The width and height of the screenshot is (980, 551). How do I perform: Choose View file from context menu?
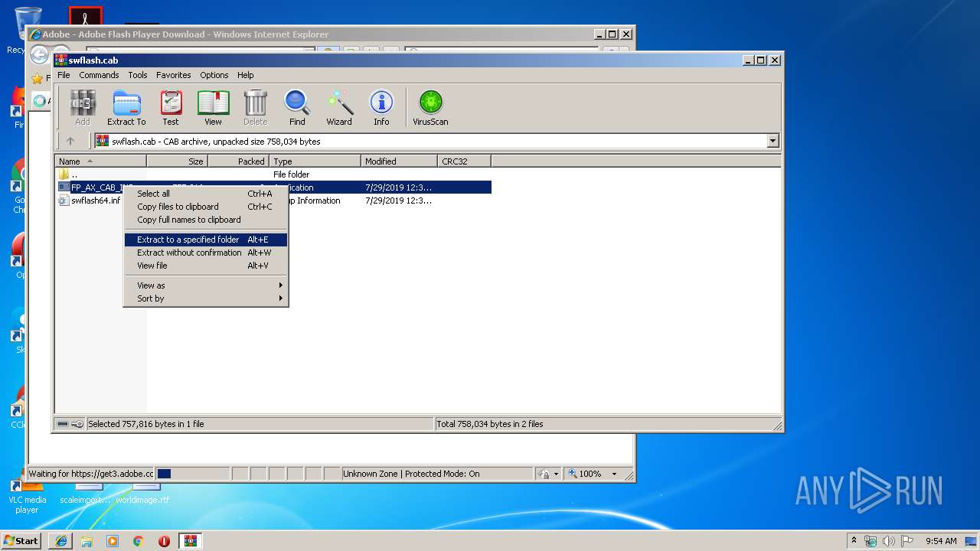click(x=206, y=266)
